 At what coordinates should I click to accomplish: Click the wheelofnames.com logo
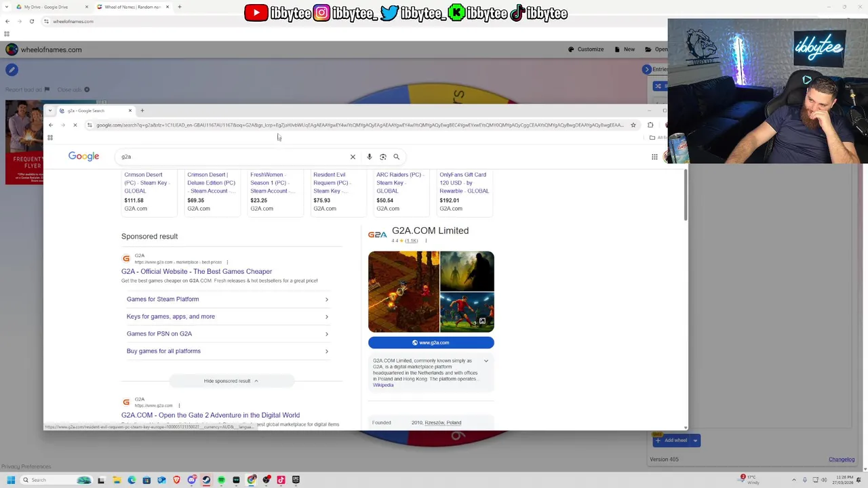pyautogui.click(x=43, y=49)
